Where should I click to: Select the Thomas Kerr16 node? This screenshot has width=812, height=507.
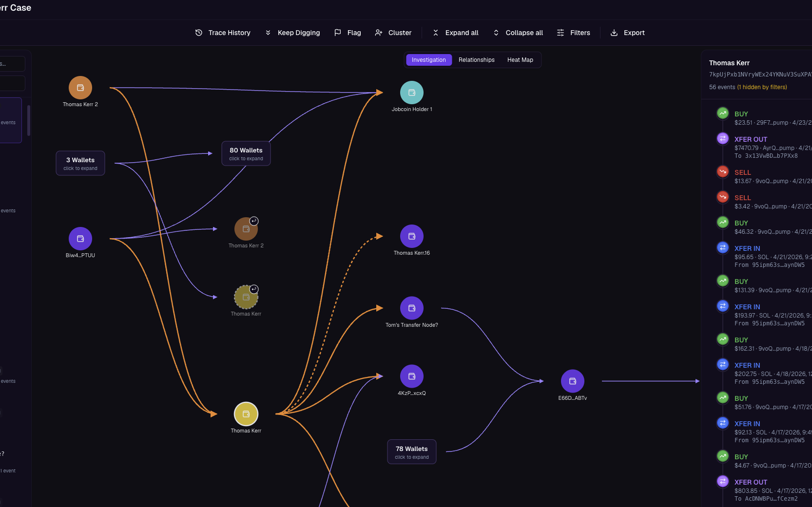[412, 236]
